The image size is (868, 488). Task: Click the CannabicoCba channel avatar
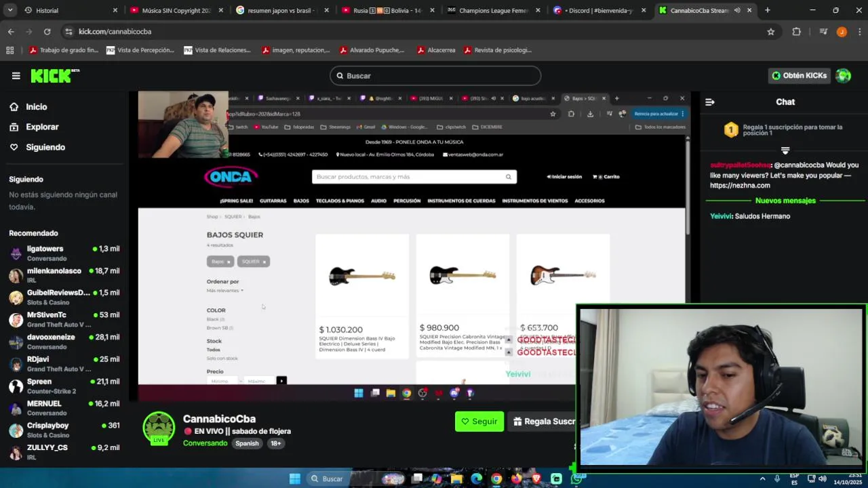click(x=159, y=428)
